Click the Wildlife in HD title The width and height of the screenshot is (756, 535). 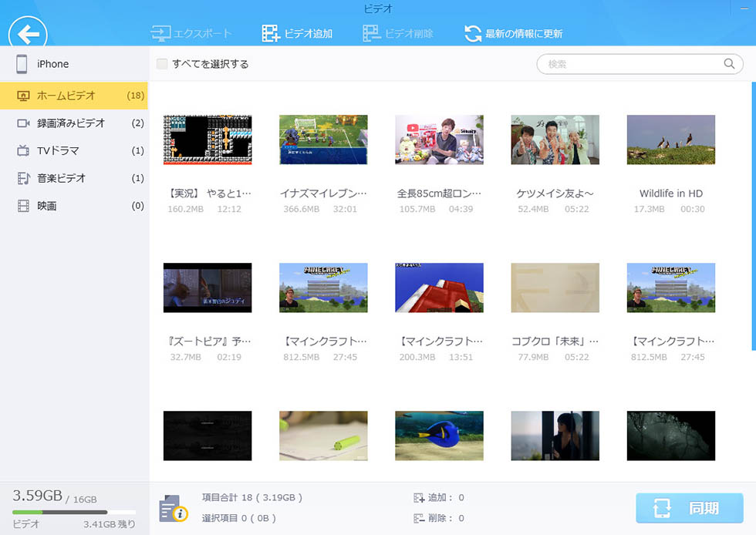point(671,193)
